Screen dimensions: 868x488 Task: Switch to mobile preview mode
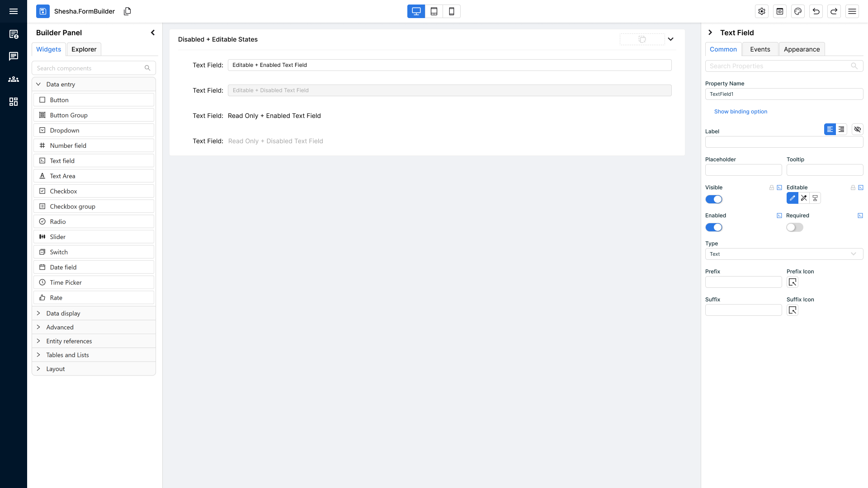(x=451, y=11)
